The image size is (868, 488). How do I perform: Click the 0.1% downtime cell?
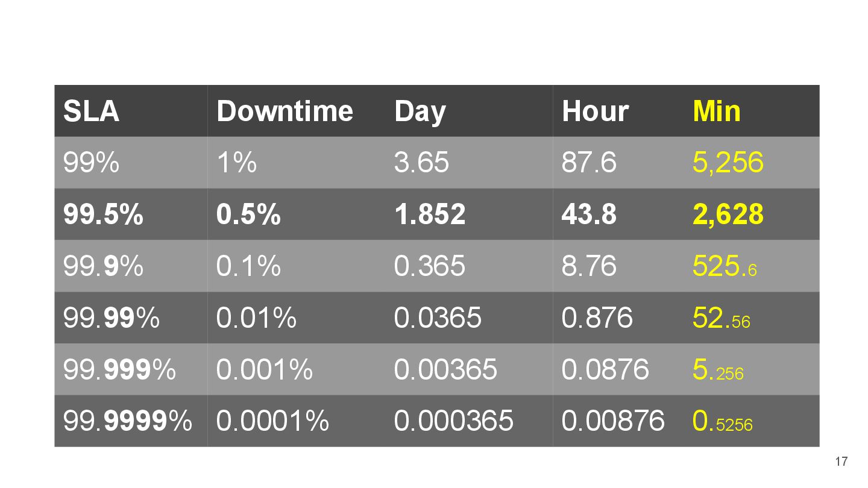click(248, 266)
